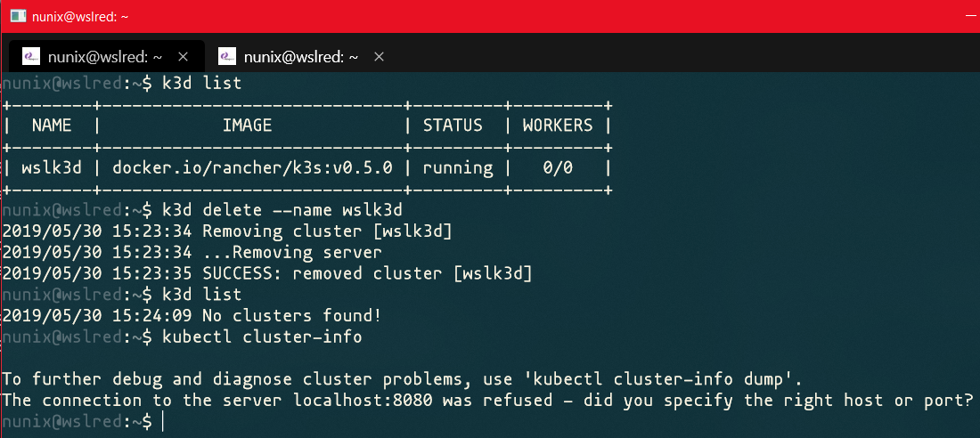Click the 'kubectl cluster-info' command text
The width and height of the screenshot is (980, 438).
click(x=262, y=337)
